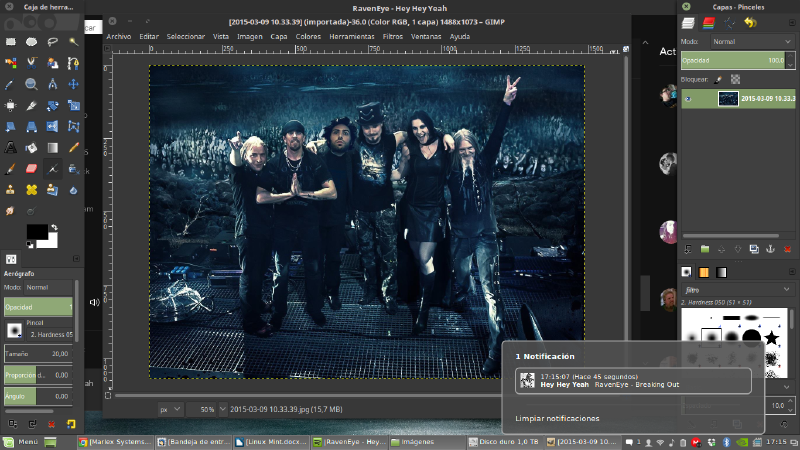This screenshot has height=450, width=800.
Task: Open the px unit dropdown in status bar
Action: click(x=170, y=409)
